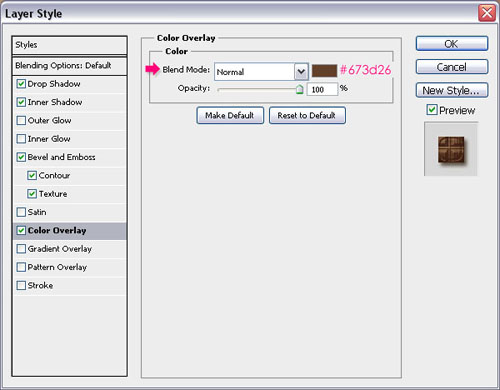
Task: Confirm with the OK button
Action: click(452, 44)
